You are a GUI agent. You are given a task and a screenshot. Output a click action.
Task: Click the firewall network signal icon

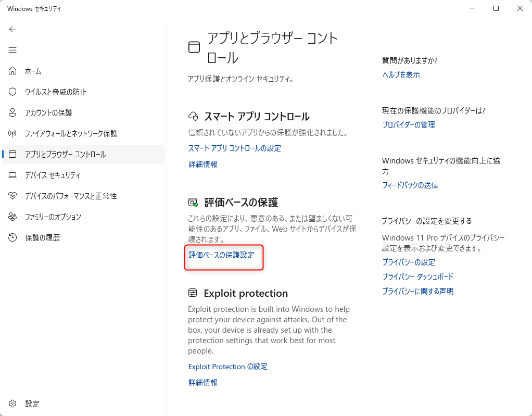pyautogui.click(x=13, y=133)
